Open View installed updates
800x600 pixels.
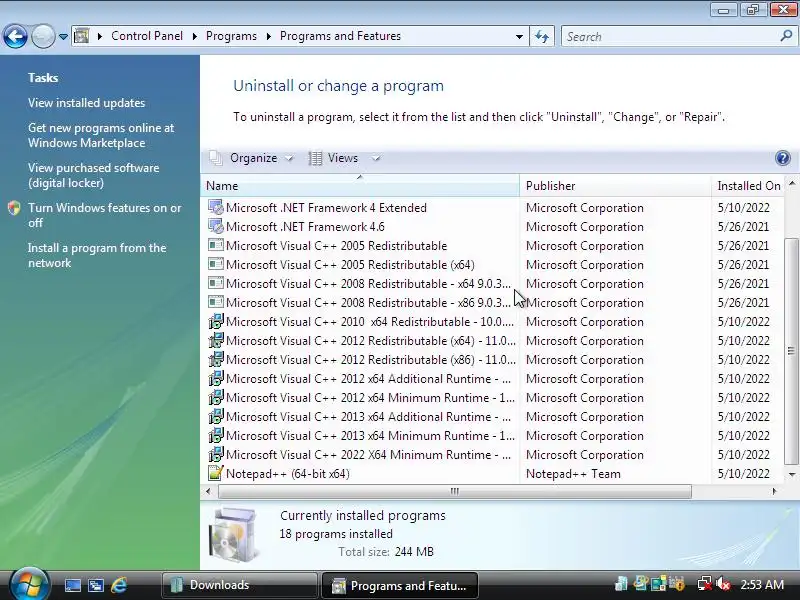[x=87, y=103]
